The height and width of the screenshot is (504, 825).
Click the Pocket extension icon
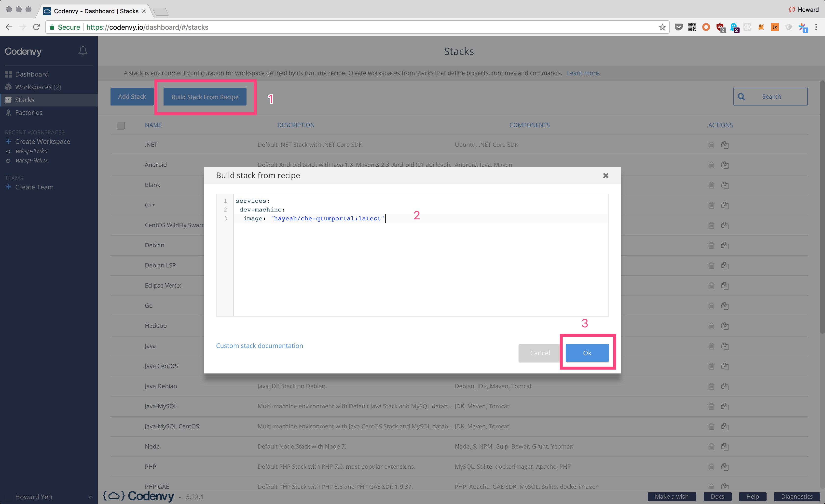pos(678,27)
